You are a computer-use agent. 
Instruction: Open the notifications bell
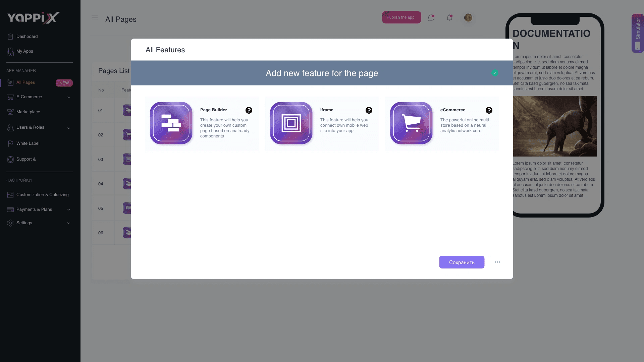449,18
